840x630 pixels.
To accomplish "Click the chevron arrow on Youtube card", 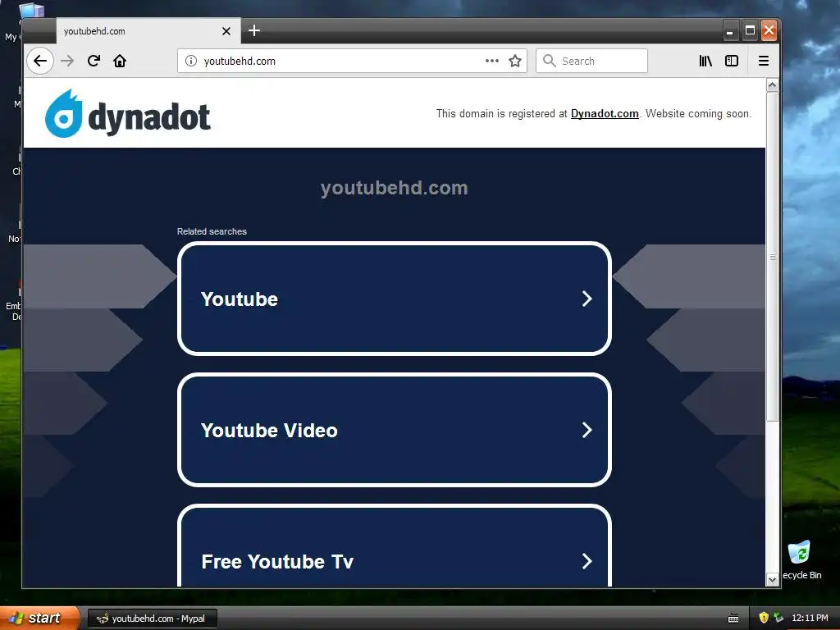I will click(x=587, y=299).
